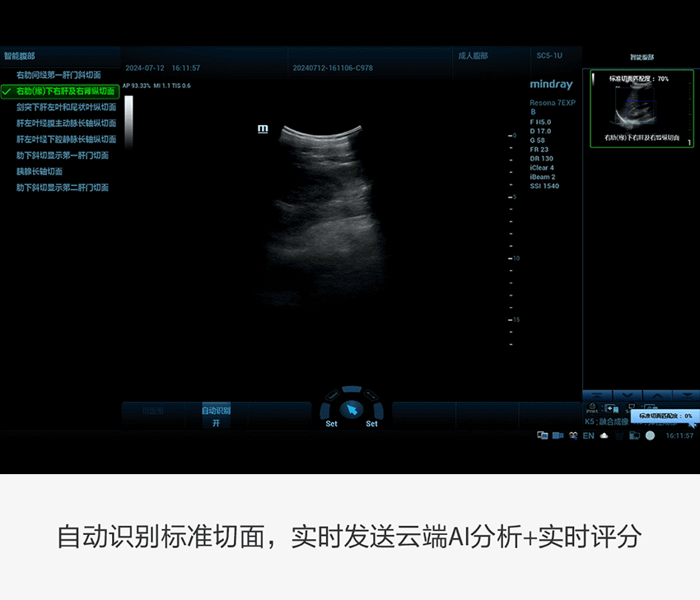Open the saved liver-kidney thumbnail image
Viewport: 700px width, 600px height.
click(642, 109)
